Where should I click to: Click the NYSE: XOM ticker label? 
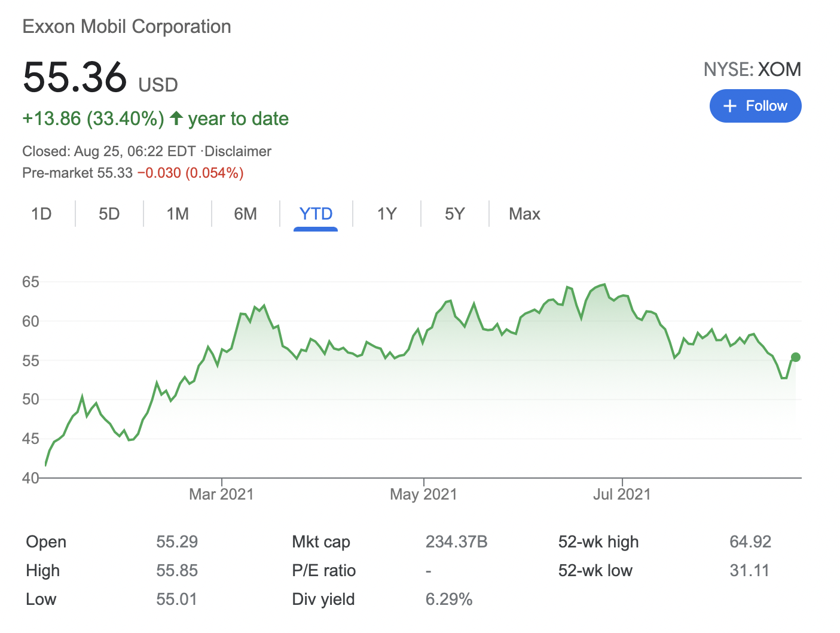[x=752, y=69]
